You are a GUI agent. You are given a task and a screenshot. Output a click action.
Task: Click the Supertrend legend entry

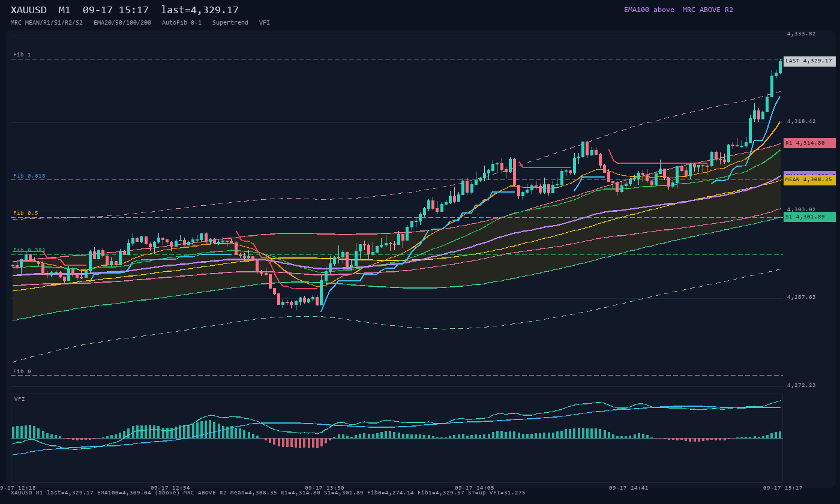(x=230, y=23)
